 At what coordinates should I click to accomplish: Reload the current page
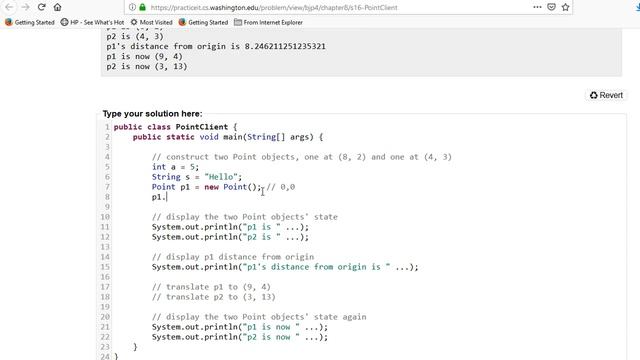coord(41,7)
